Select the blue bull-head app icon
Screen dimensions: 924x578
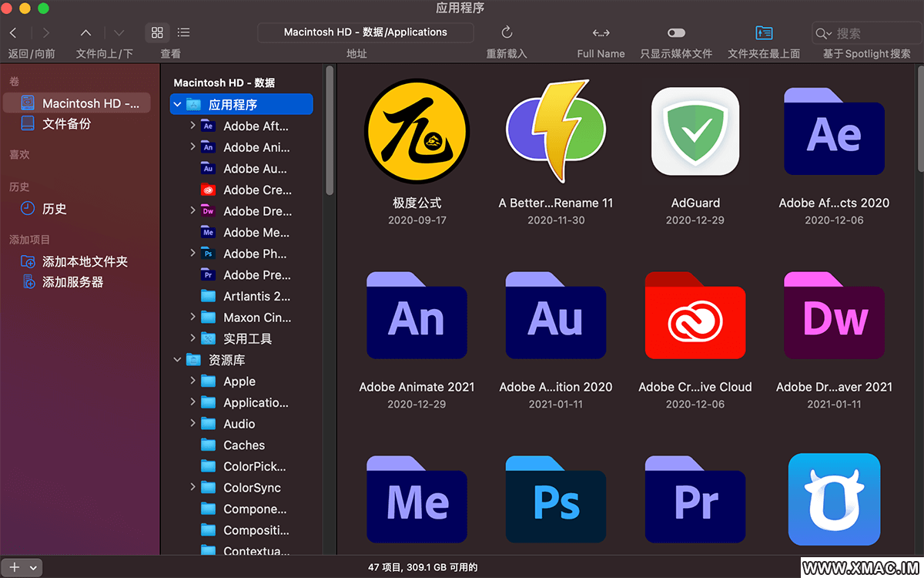[834, 499]
